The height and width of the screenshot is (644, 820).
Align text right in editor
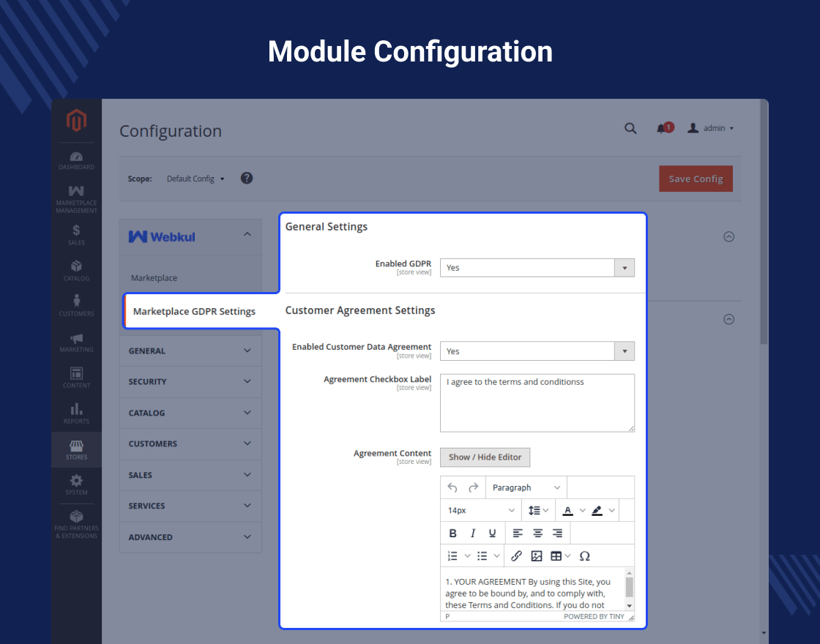coord(557,533)
